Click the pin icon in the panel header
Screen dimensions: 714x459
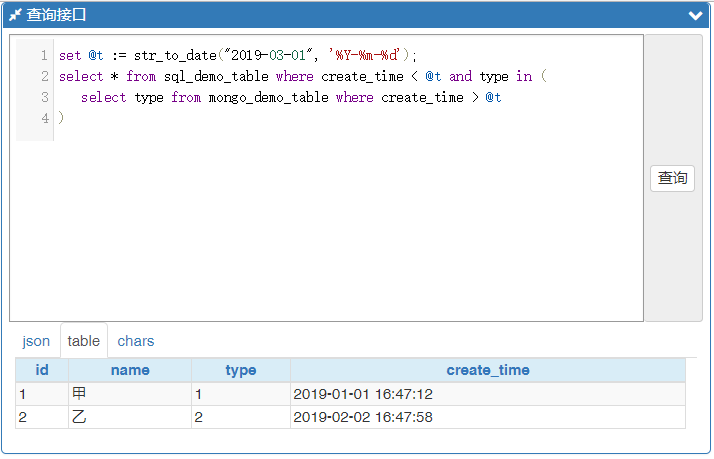click(x=15, y=15)
